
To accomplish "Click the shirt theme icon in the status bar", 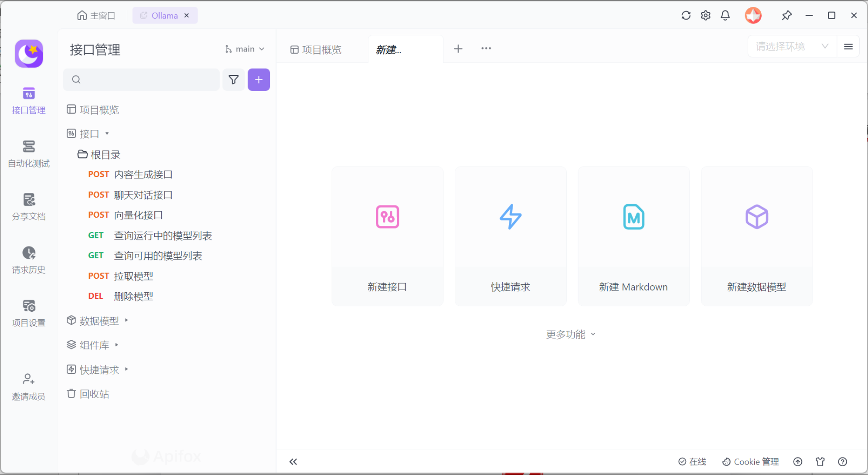I will click(820, 462).
